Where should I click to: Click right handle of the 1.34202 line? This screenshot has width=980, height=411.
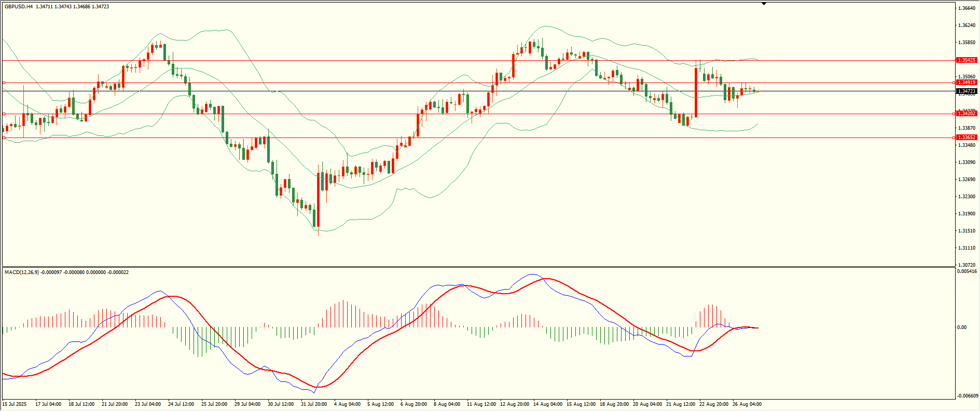[954, 114]
